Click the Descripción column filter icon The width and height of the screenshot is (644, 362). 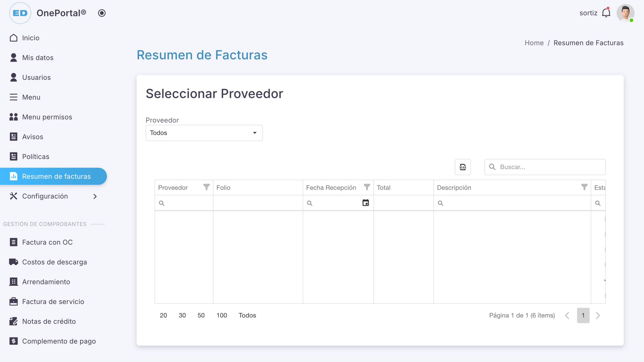click(x=584, y=187)
